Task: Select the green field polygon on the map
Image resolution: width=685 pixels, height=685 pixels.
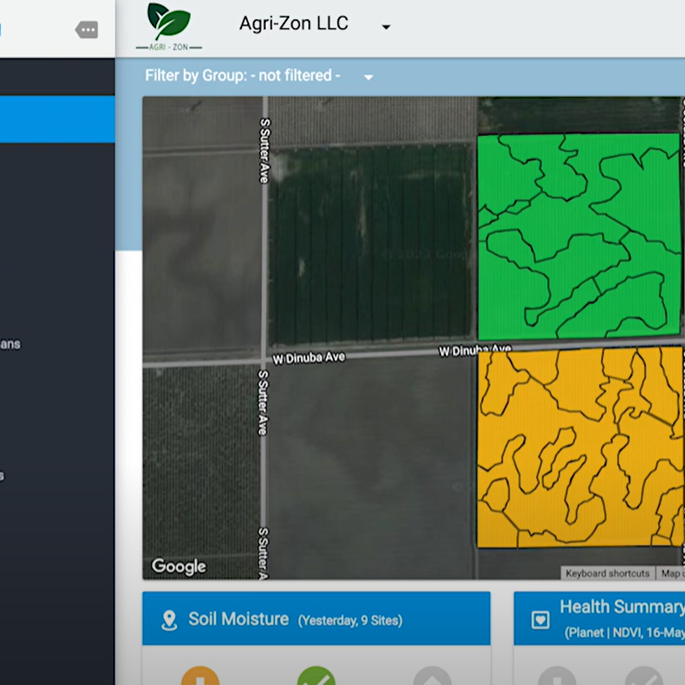Action: 578,236
